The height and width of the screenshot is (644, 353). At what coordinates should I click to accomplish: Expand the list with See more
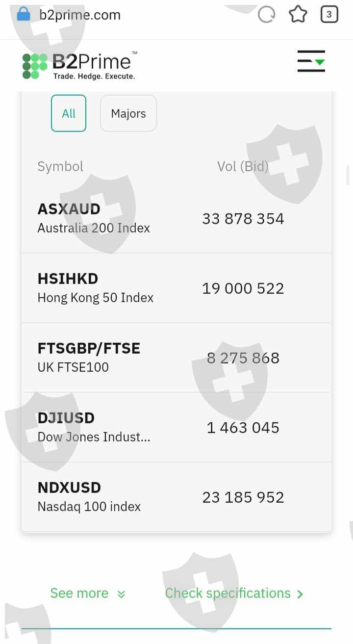(x=79, y=593)
